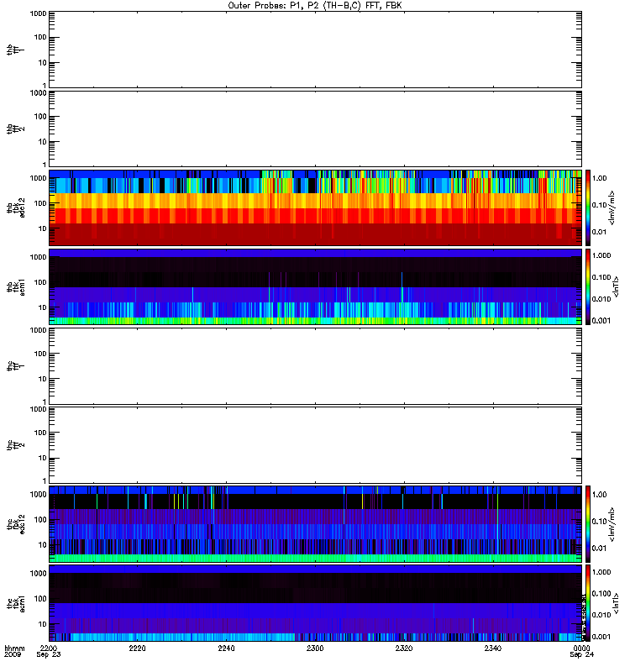Click the thc fbk edc12 color bar
The width and height of the screenshot is (630, 672).
588,523
